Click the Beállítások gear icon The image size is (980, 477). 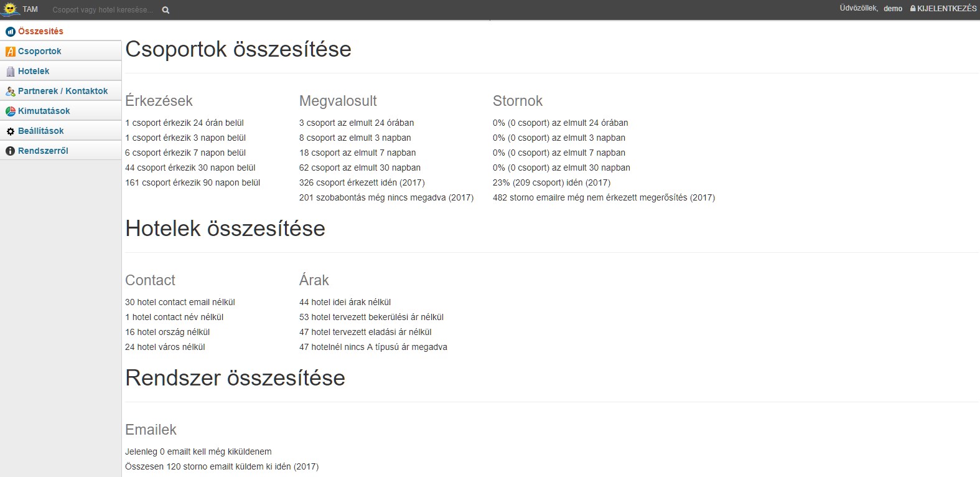[10, 131]
